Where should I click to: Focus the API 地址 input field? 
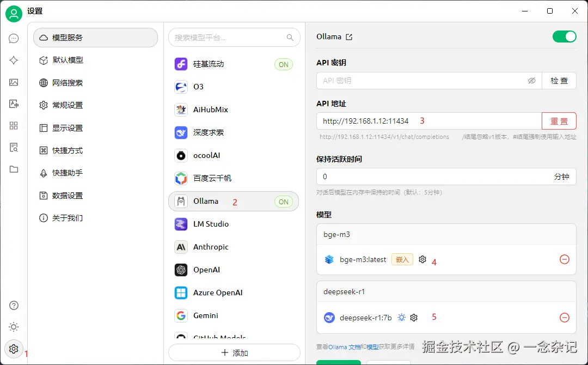(430, 121)
